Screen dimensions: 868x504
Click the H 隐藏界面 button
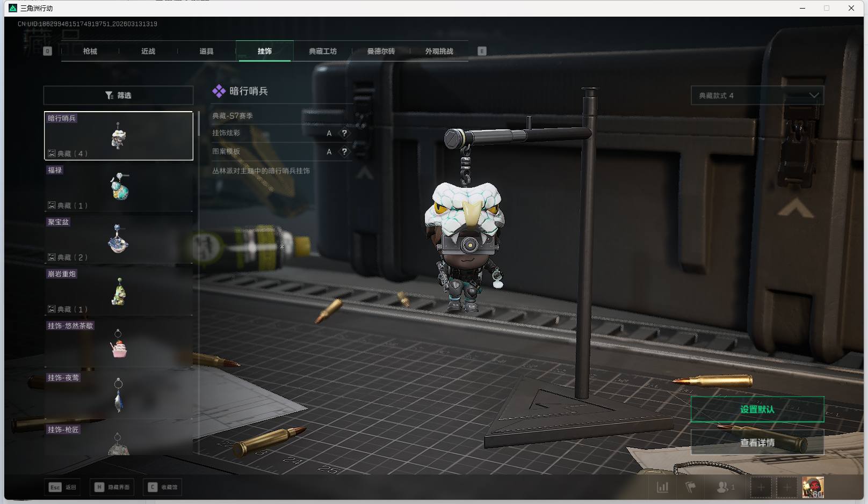point(112,487)
